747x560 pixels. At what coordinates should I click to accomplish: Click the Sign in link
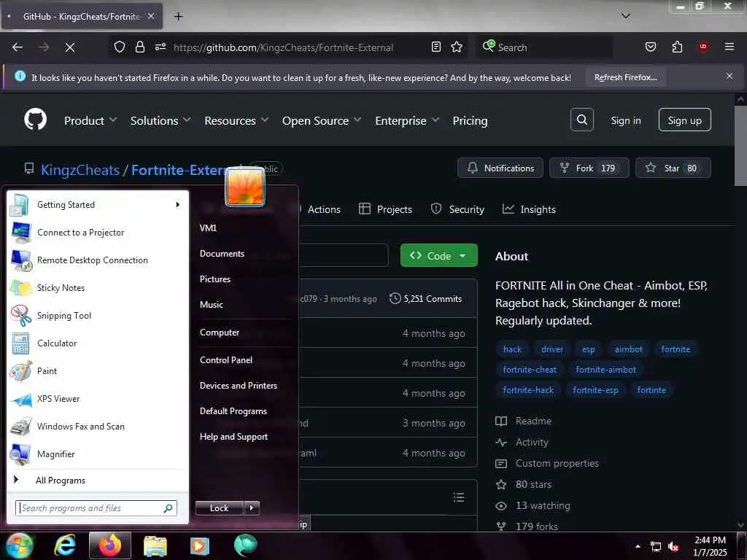click(x=626, y=120)
